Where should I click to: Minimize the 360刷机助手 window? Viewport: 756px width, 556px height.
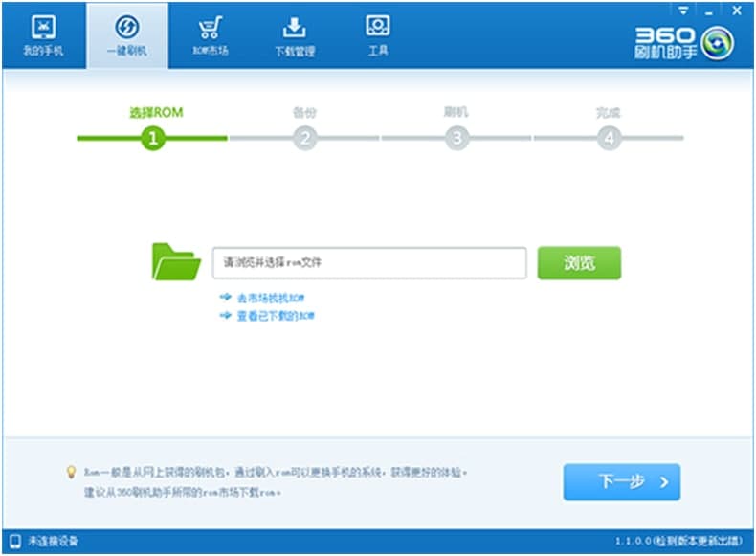708,11
